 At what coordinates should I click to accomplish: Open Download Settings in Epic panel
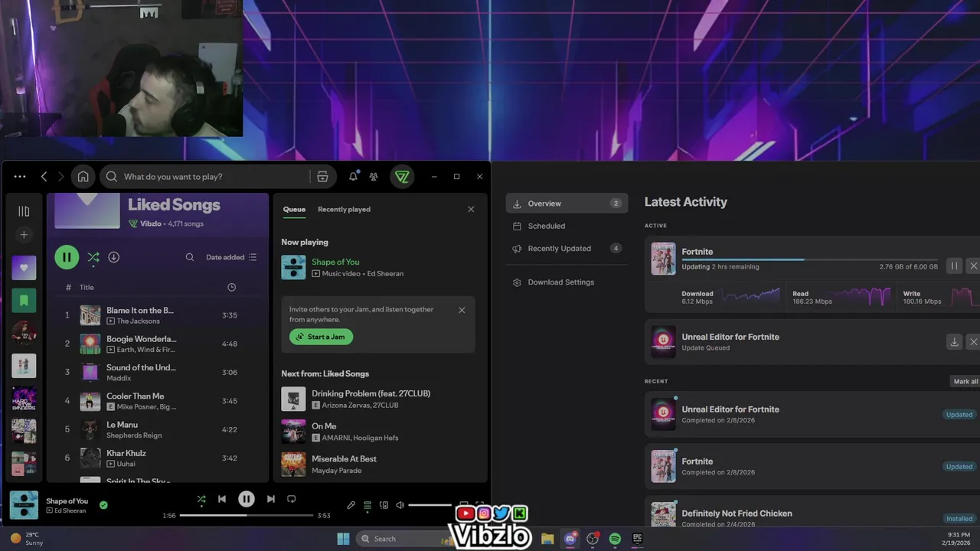(567, 282)
